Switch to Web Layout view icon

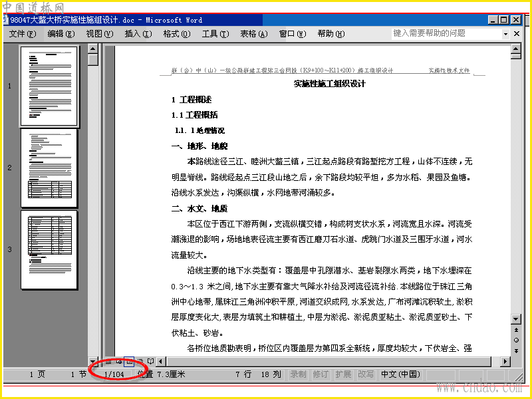(x=119, y=362)
